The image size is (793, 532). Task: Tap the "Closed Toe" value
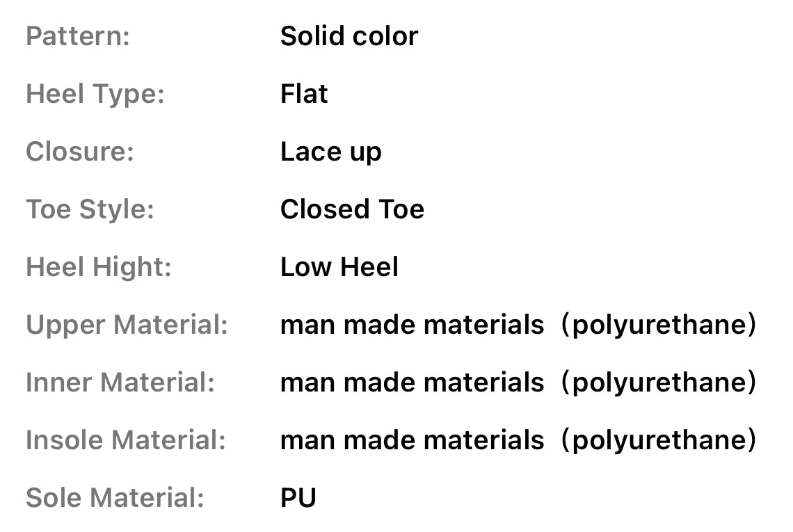click(x=352, y=209)
